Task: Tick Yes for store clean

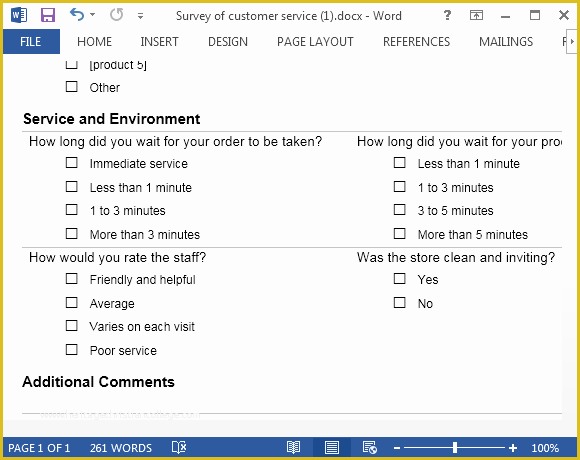Action: [x=399, y=278]
